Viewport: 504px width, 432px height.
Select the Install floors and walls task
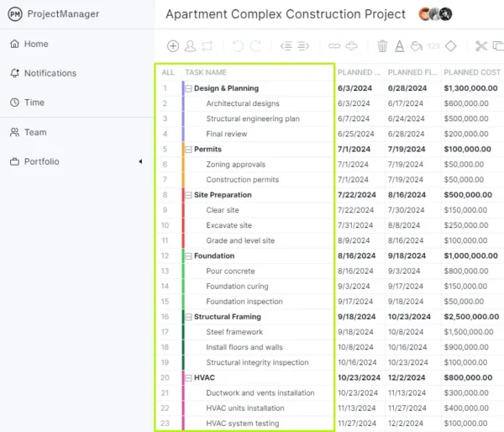244,347
